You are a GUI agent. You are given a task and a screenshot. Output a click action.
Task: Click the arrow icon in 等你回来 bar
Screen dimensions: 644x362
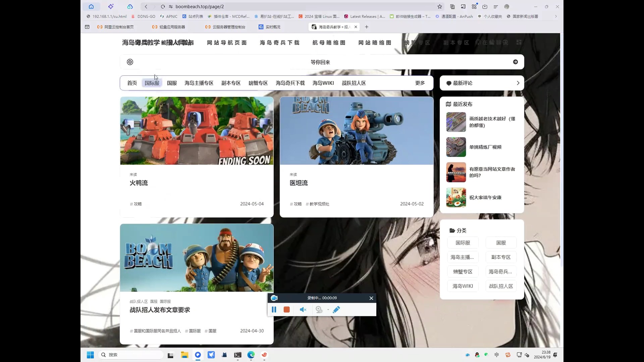tap(516, 62)
